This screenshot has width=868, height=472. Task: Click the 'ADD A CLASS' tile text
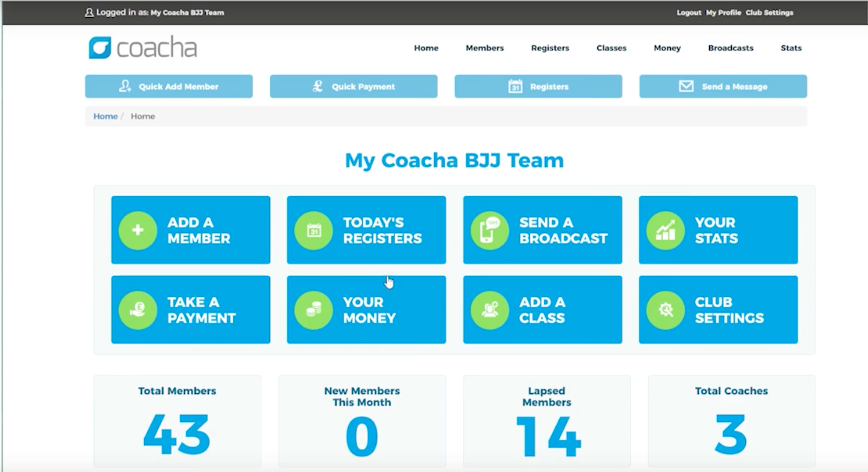[x=543, y=310]
